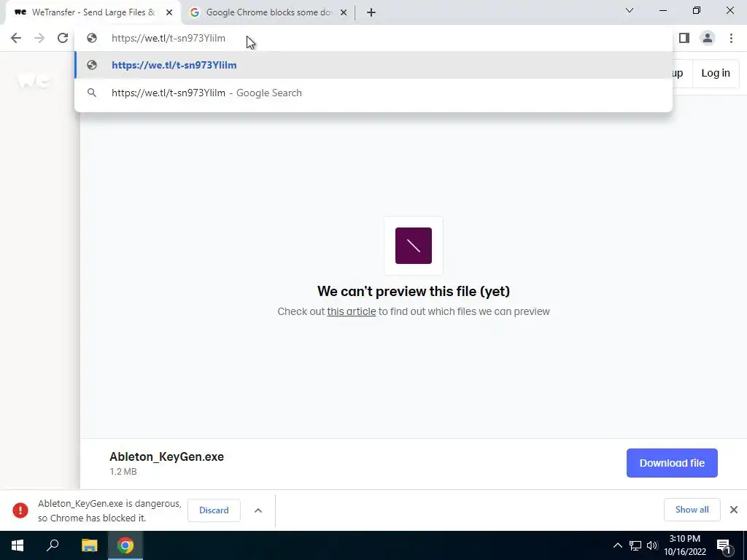The image size is (747, 560).
Task: Open the Windows Start menu
Action: click(x=18, y=545)
